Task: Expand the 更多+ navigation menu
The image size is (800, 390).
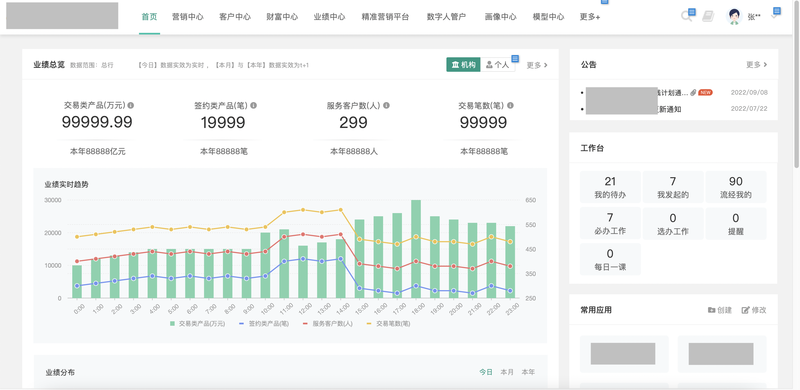Action: (x=590, y=17)
